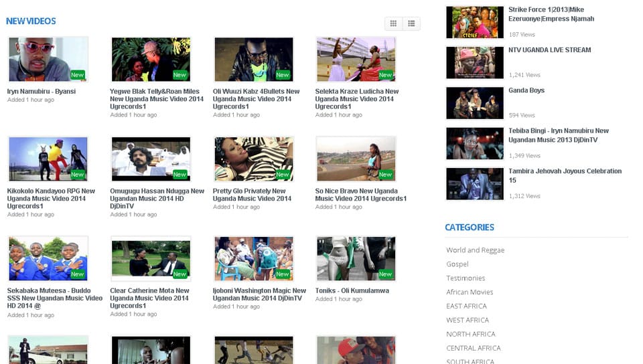This screenshot has width=643, height=364.
Task: Browse the African Movies category
Action: point(470,292)
